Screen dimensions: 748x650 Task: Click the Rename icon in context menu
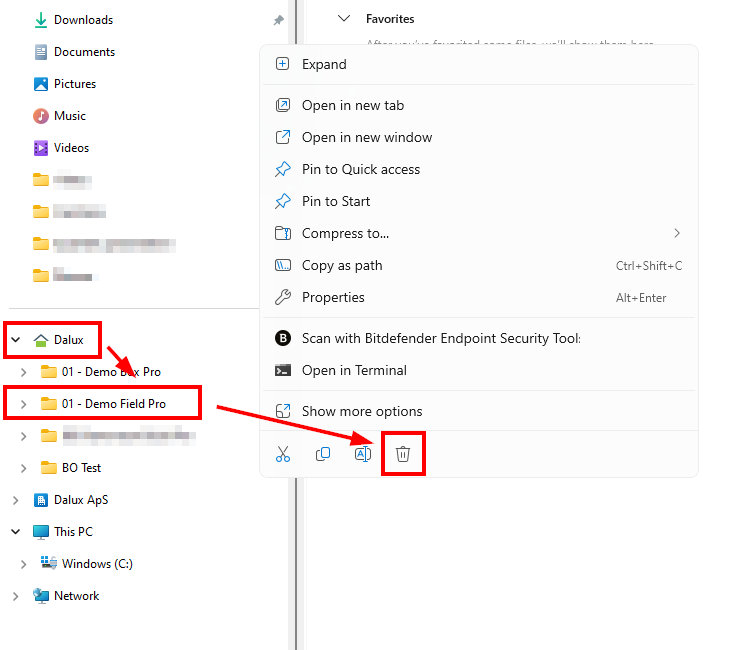(363, 454)
